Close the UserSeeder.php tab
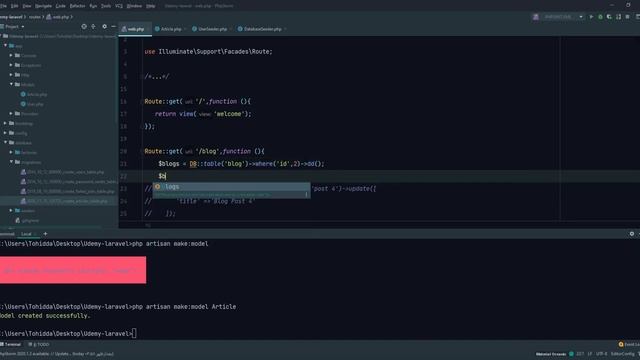640x360 pixels. (231, 29)
